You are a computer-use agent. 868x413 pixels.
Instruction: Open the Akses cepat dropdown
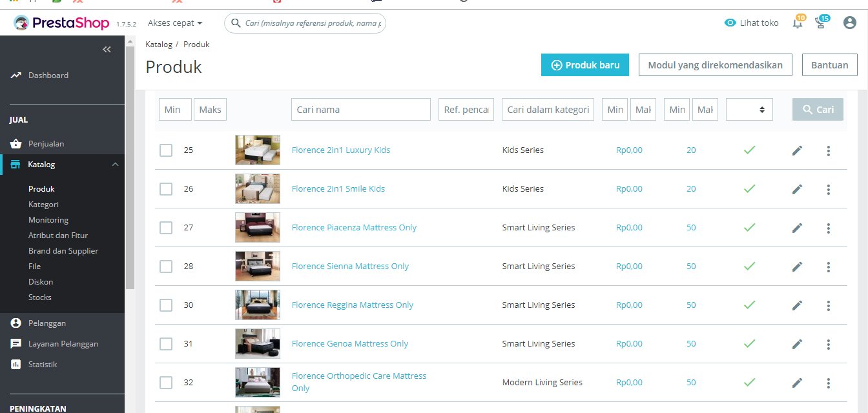tap(175, 23)
